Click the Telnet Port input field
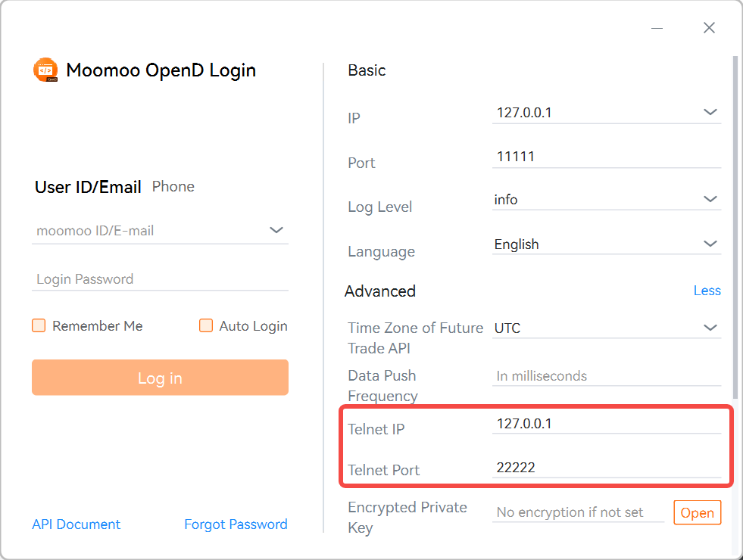 (606, 468)
